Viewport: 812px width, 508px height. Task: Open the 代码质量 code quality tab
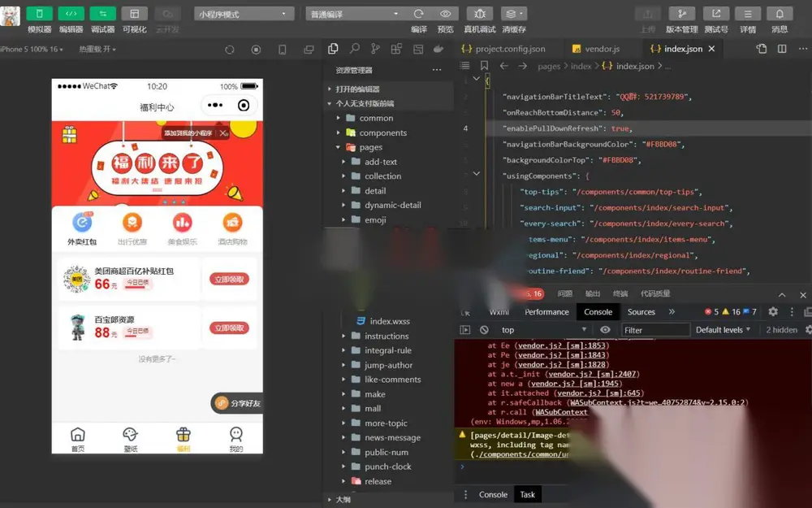655,294
